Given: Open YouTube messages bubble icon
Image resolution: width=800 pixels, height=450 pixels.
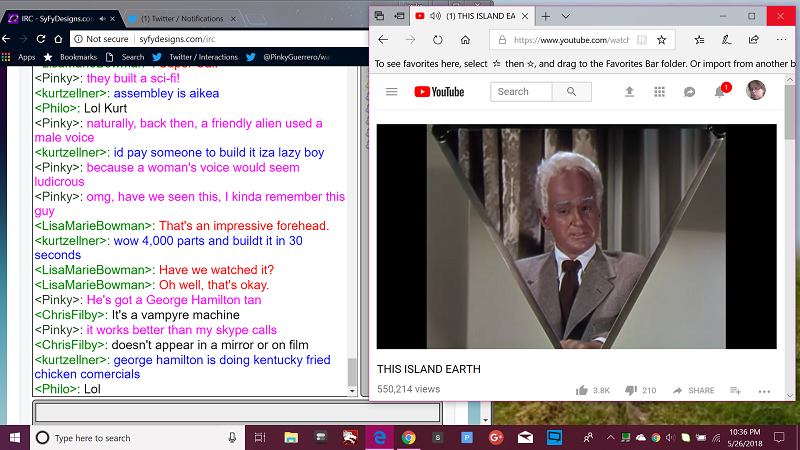Looking at the screenshot, I should [x=689, y=92].
